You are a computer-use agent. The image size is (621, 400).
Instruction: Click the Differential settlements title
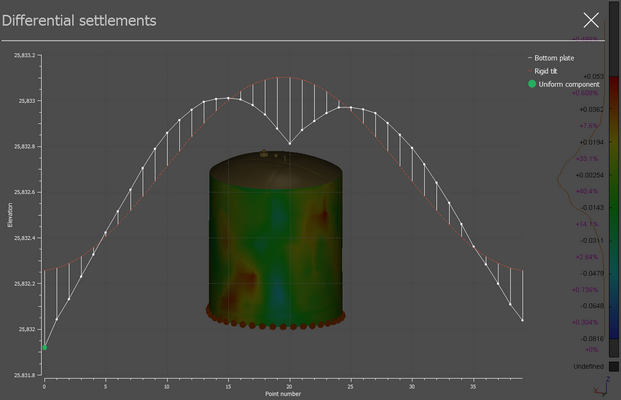79,20
